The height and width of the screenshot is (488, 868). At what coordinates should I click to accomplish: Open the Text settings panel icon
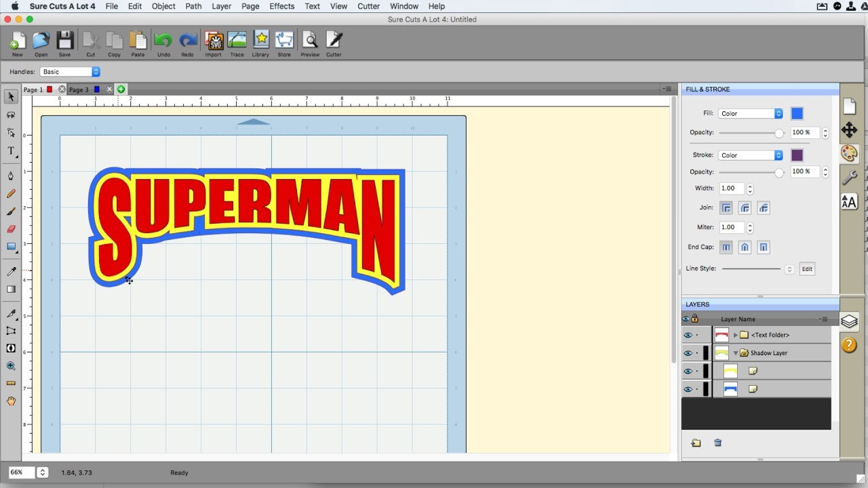[849, 201]
